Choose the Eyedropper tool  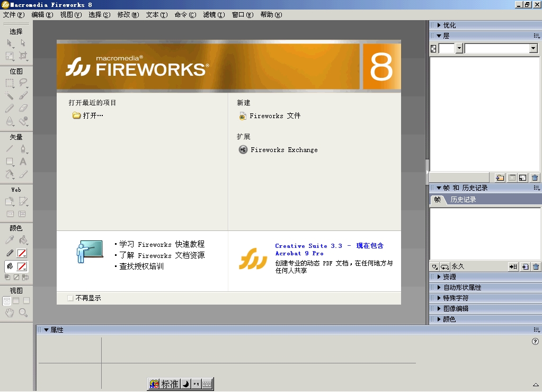pos(10,239)
